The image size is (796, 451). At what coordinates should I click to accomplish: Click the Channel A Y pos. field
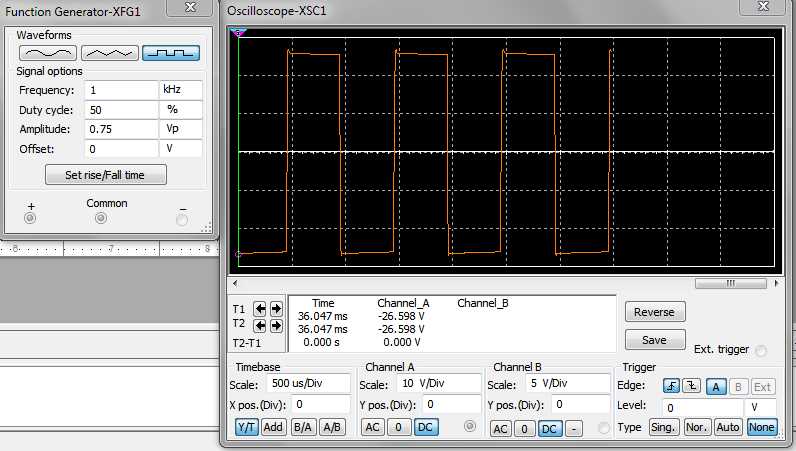coord(451,405)
